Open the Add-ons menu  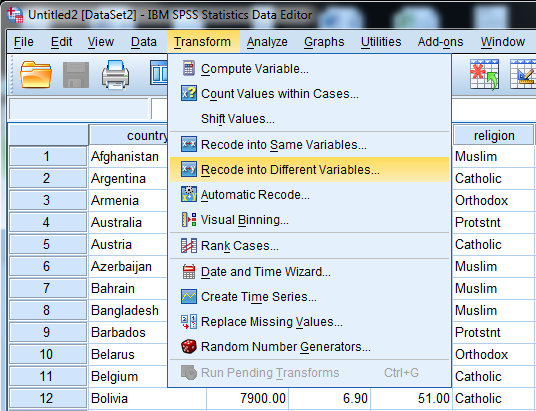(x=440, y=42)
